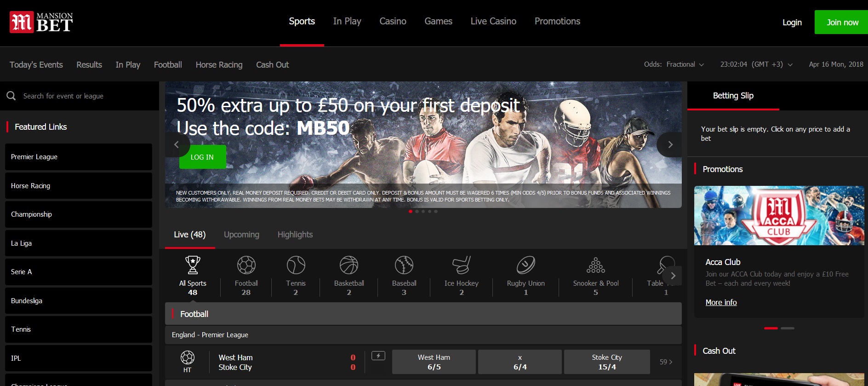Go to next banner slide
This screenshot has width=868, height=386.
click(670, 144)
